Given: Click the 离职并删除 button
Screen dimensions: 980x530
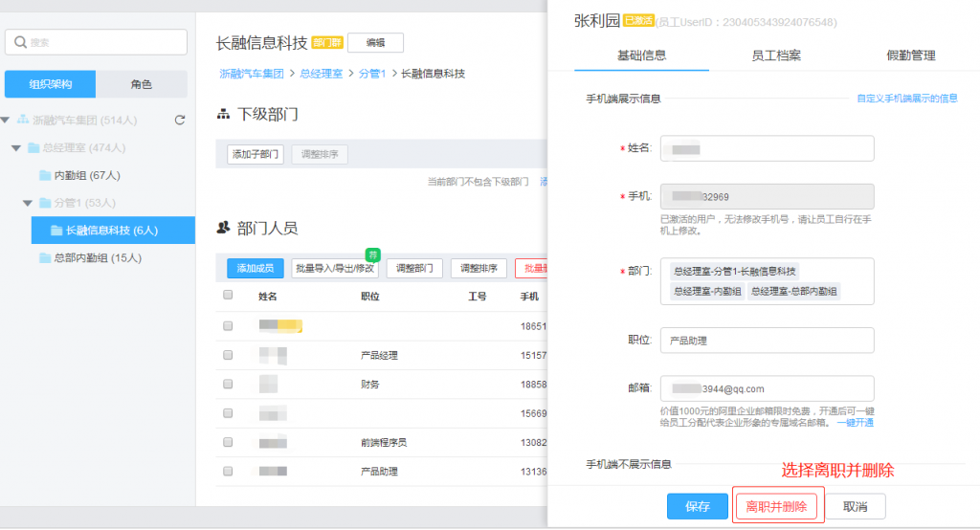Looking at the screenshot, I should coord(776,506).
